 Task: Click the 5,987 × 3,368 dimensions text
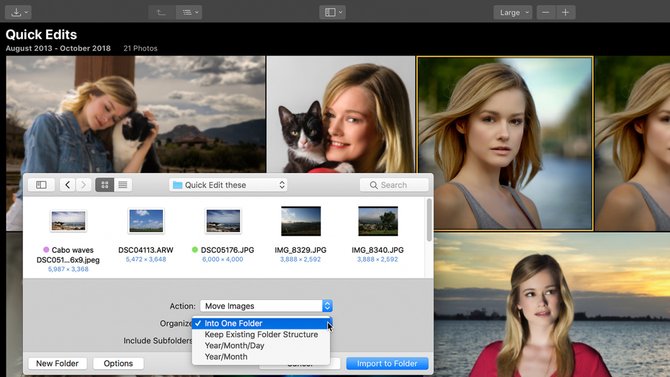68,269
